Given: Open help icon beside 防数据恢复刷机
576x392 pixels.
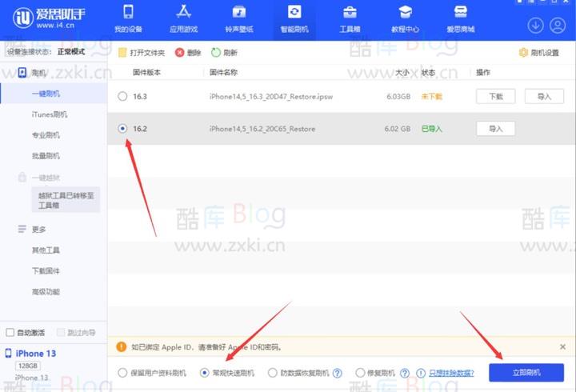Looking at the screenshot, I should coord(338,373).
